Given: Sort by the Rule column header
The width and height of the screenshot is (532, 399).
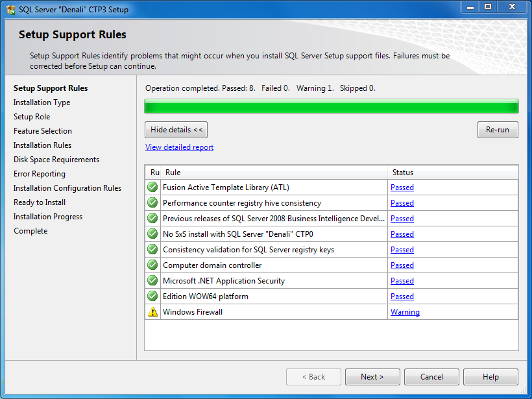Looking at the screenshot, I should coord(274,173).
